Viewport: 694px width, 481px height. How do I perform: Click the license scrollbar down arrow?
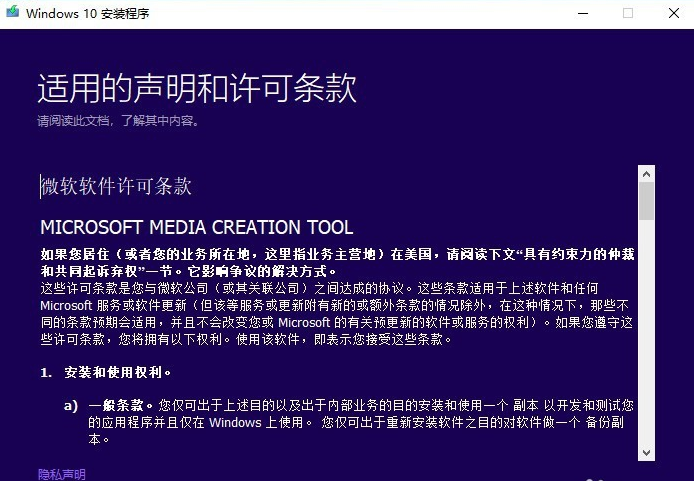click(x=647, y=451)
